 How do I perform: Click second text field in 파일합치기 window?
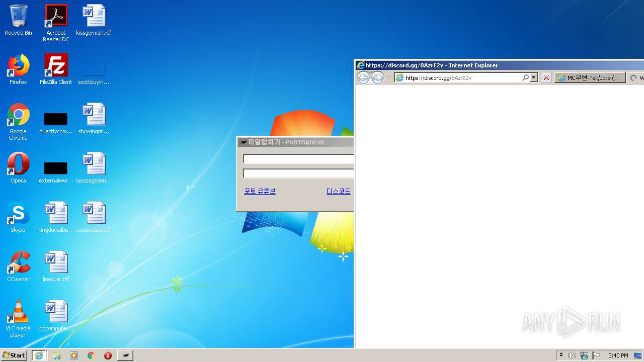[x=298, y=173]
